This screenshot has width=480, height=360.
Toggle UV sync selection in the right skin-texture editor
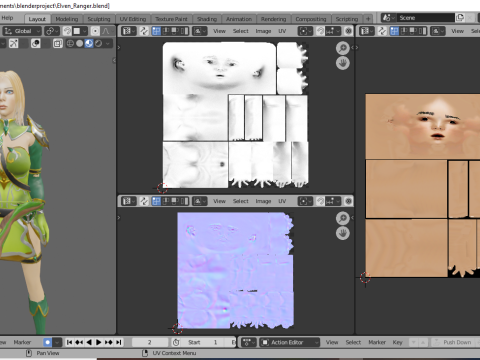coord(382,31)
